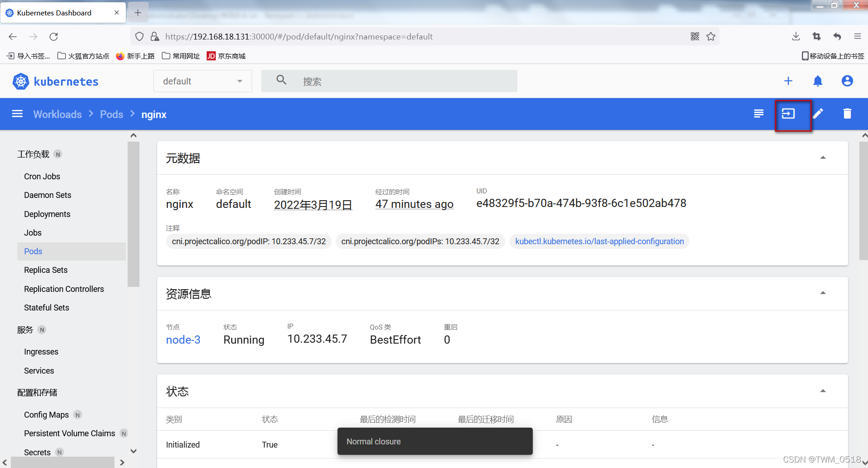Open the default namespace dropdown
Viewport: 868px width, 468px height.
203,81
